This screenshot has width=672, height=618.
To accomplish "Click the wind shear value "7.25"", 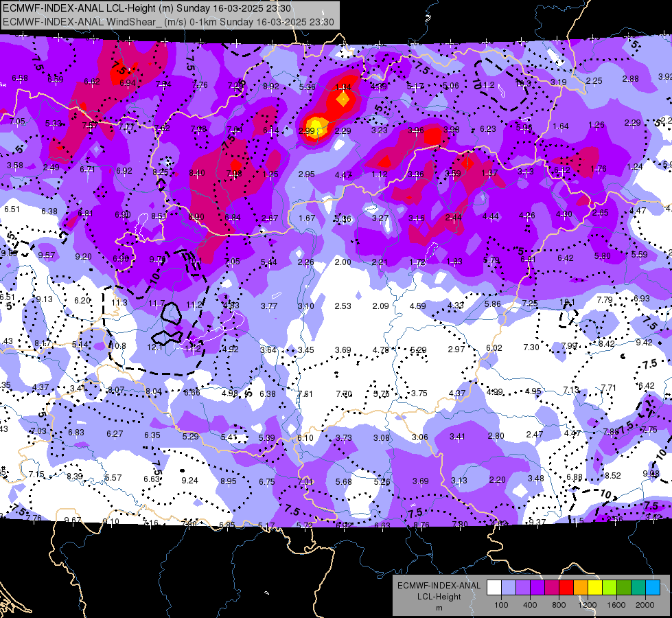I will [529, 304].
